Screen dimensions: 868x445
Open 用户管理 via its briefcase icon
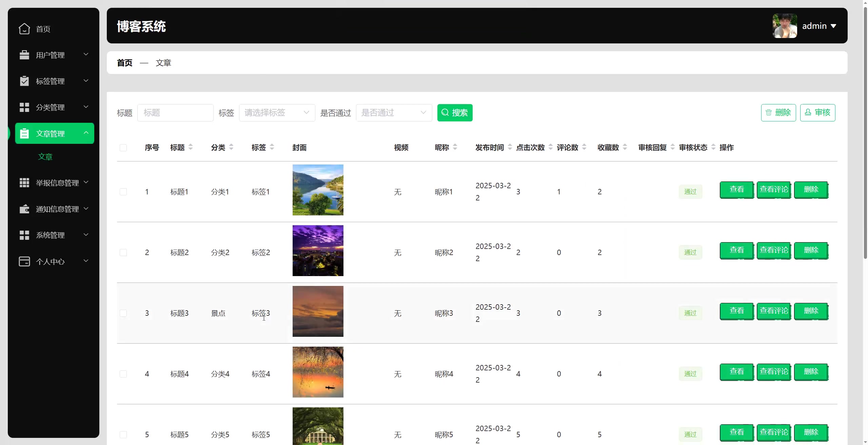tap(24, 55)
